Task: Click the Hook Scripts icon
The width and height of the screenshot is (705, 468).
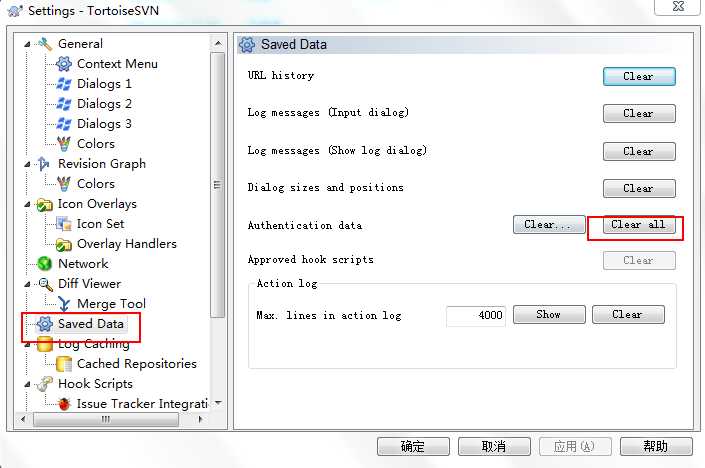Action: [45, 384]
